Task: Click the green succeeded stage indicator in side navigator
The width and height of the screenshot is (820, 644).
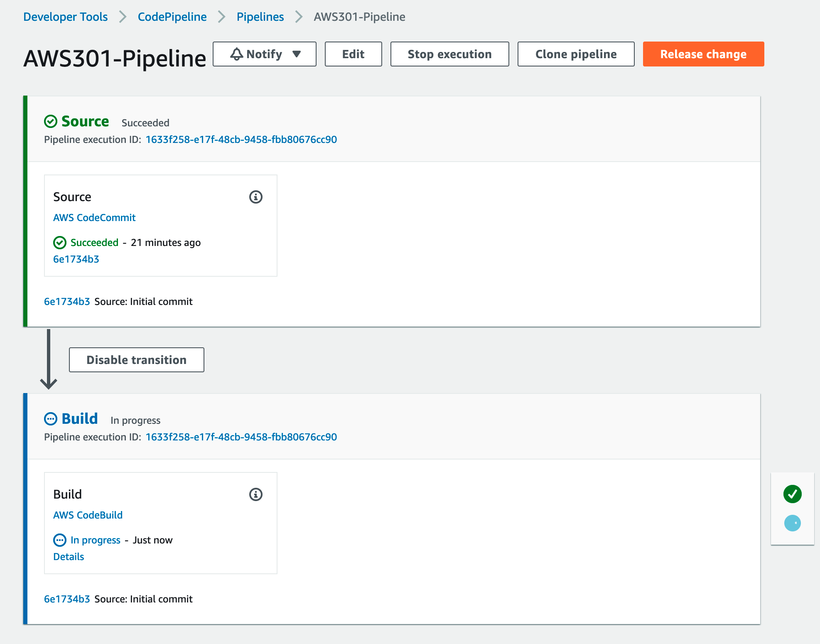Action: tap(793, 494)
